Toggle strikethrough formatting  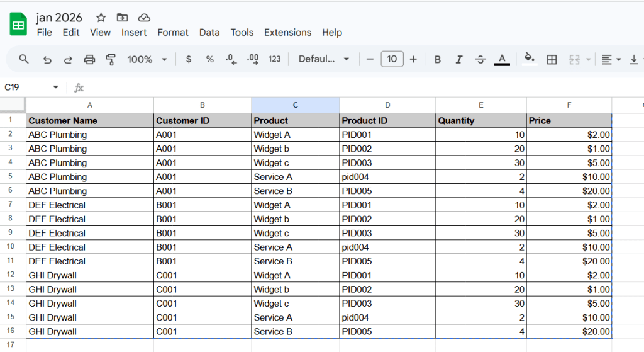click(x=480, y=59)
